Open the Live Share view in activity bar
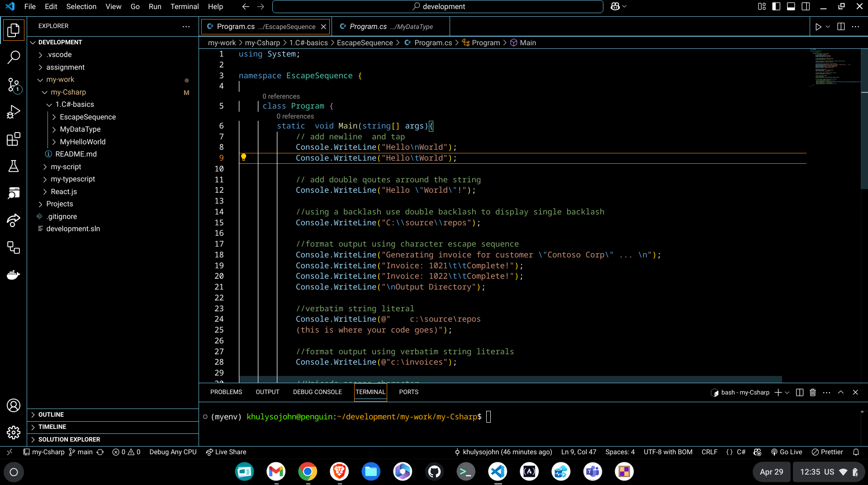Viewport: 868px width, 485px height. [14, 220]
